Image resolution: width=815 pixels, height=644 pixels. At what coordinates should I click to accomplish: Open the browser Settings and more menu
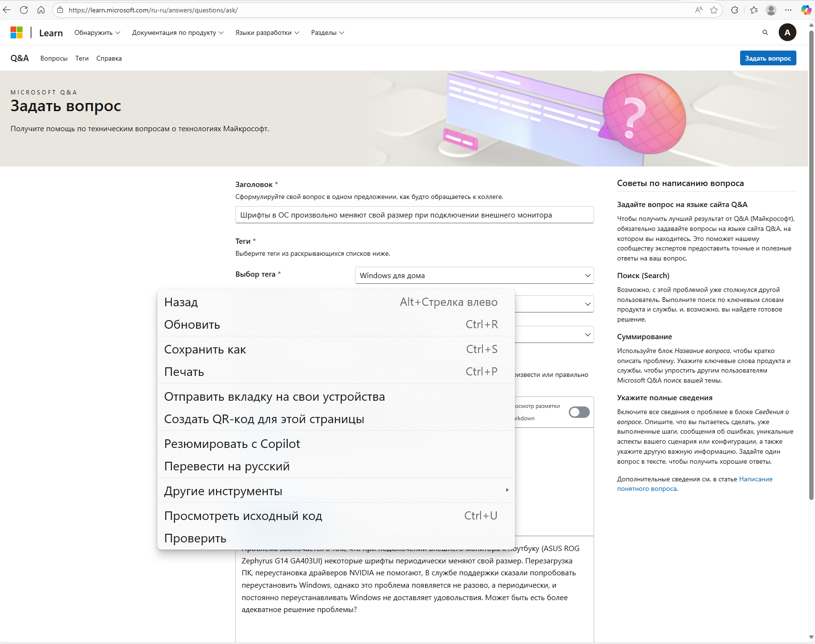click(x=788, y=10)
